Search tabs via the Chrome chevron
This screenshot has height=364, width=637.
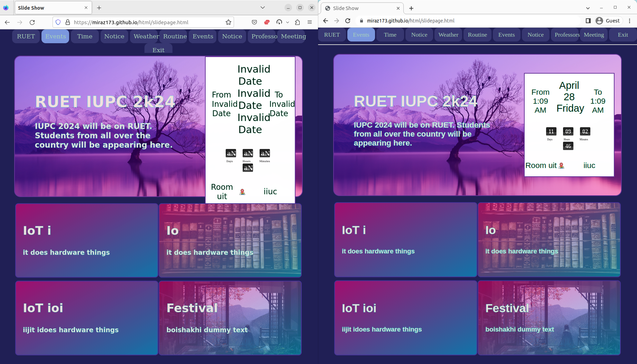588,8
